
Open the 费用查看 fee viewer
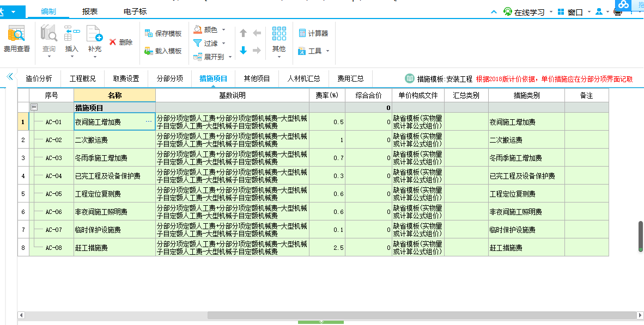(16, 39)
